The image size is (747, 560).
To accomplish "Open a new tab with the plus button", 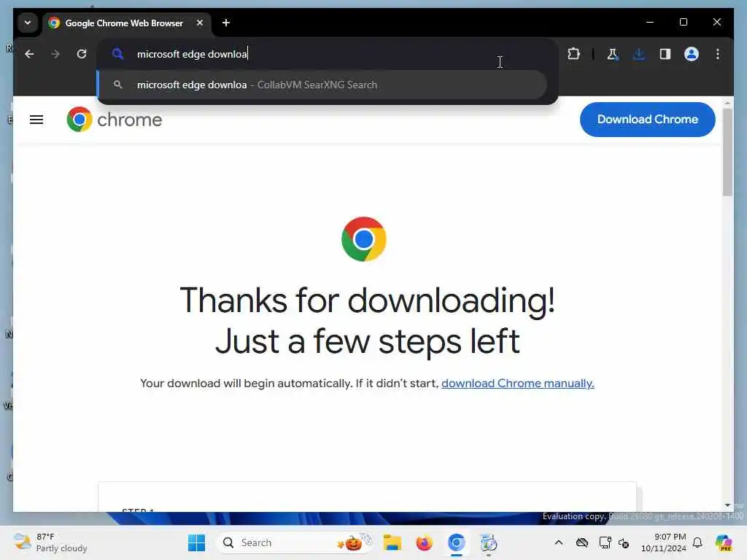I will 226,23.
